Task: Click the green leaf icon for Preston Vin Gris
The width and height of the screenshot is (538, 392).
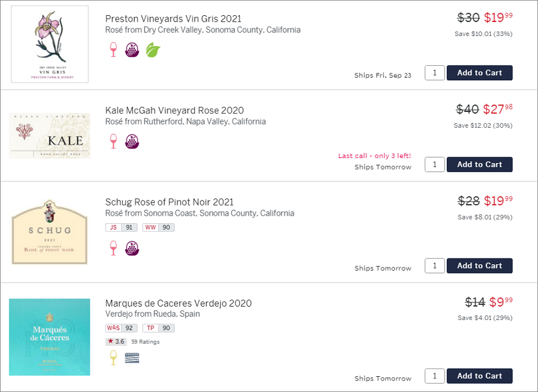Action: coord(153,50)
